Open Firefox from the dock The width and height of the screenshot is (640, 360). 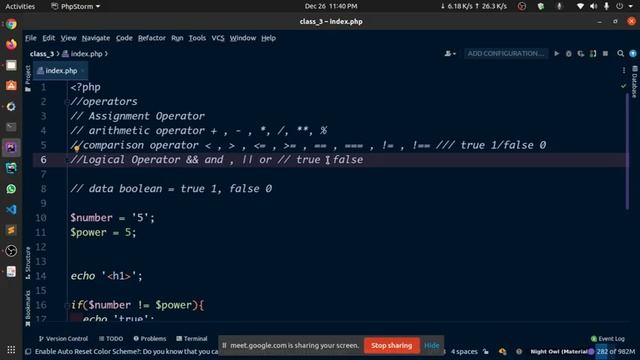(x=11, y=44)
